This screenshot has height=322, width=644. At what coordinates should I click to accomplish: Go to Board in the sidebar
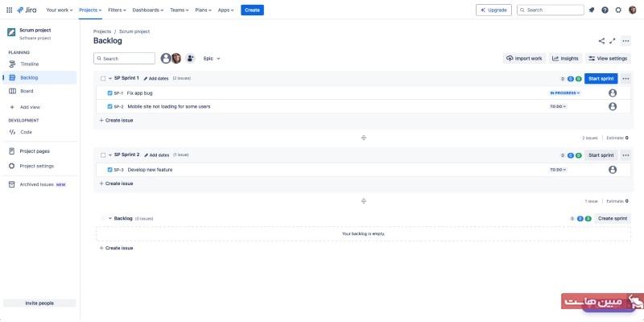pos(27,91)
